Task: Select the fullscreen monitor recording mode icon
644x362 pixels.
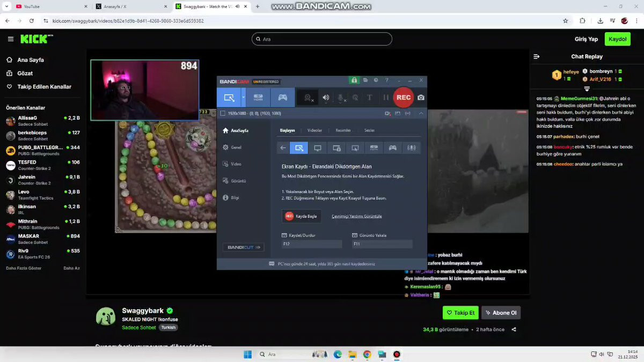Action: pyautogui.click(x=318, y=148)
